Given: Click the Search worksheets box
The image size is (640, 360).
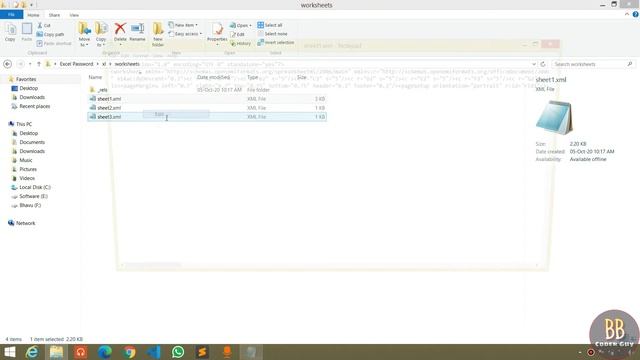Looking at the screenshot, I should (593, 64).
